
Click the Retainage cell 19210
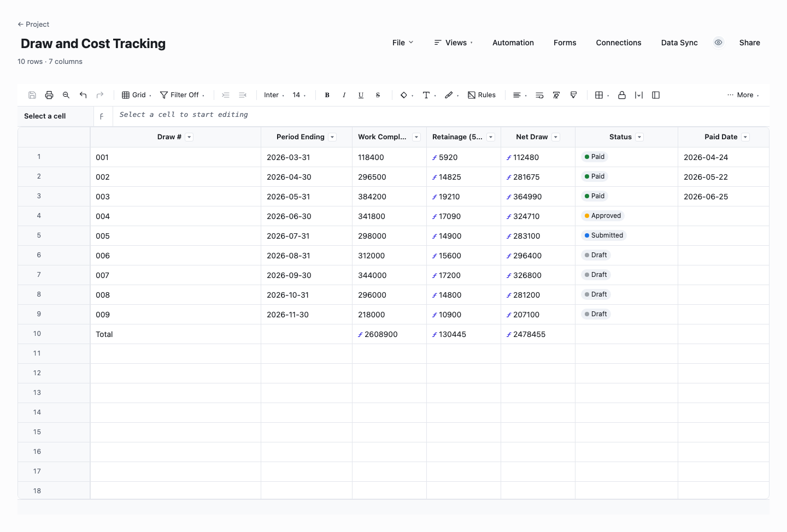coord(463,197)
